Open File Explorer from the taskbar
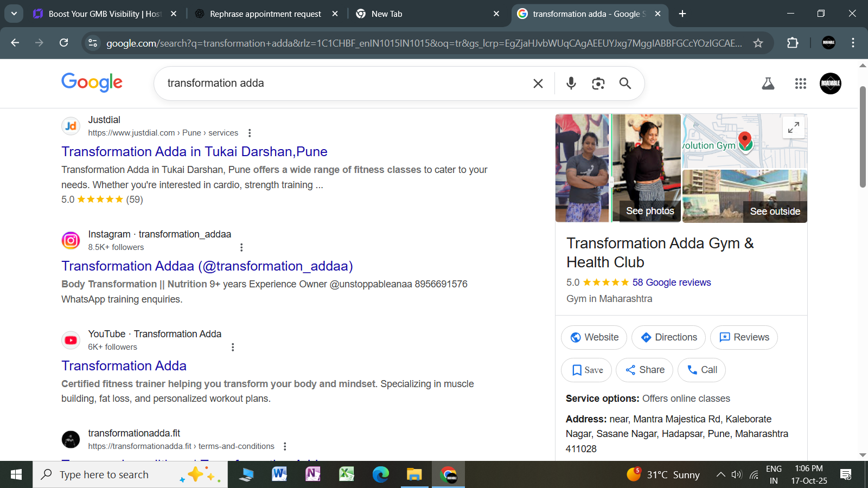The height and width of the screenshot is (488, 868). coord(414,474)
